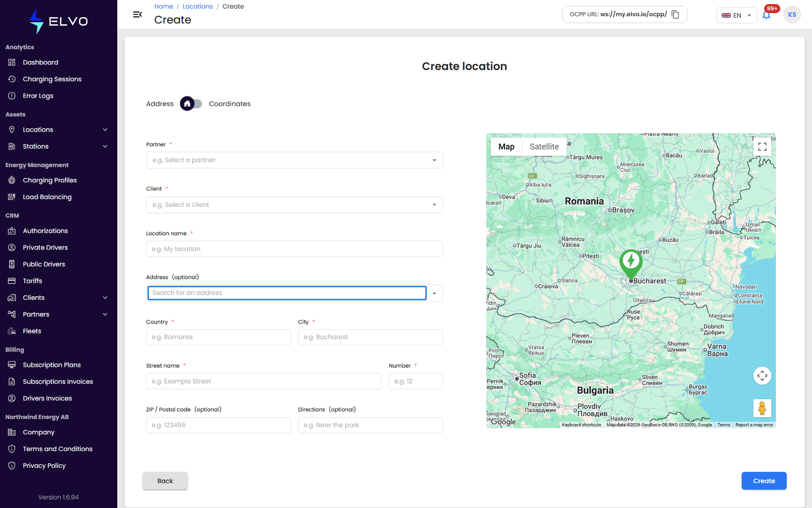Open the KS user avatar menu

pyautogui.click(x=792, y=15)
